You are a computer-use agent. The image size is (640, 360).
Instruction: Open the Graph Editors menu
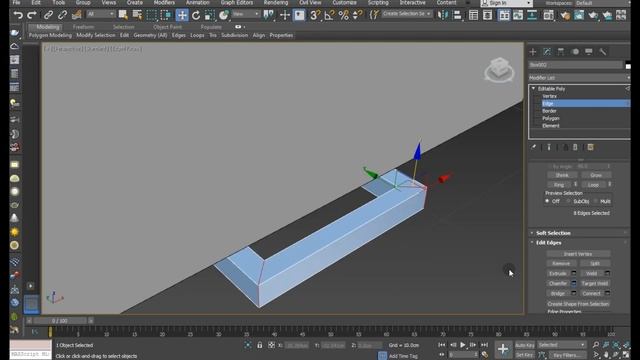click(237, 2)
